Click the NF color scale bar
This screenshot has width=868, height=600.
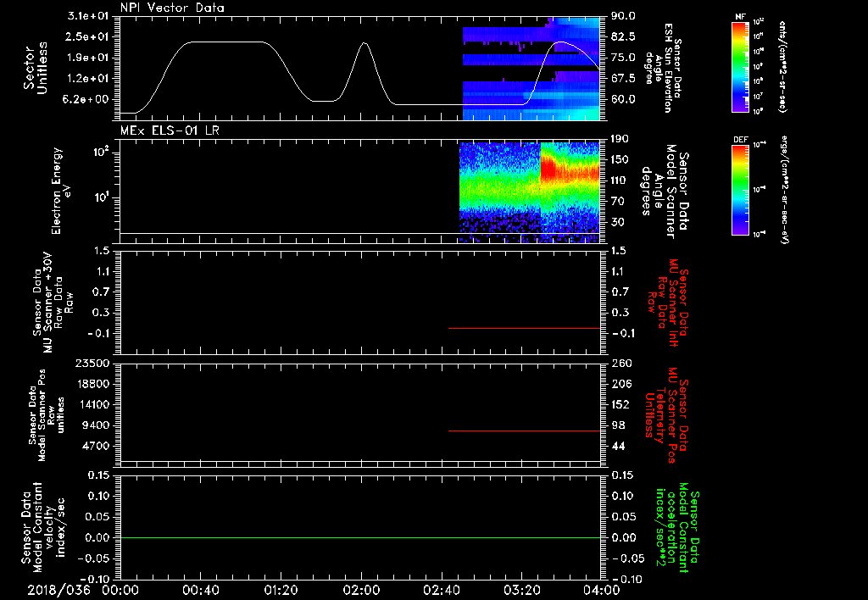tap(741, 66)
